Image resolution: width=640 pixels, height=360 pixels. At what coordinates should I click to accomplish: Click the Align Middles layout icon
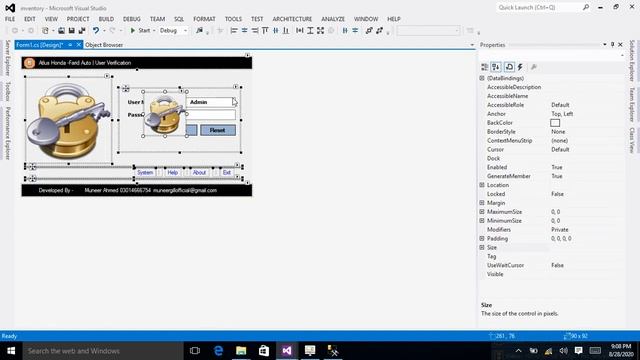(276, 31)
